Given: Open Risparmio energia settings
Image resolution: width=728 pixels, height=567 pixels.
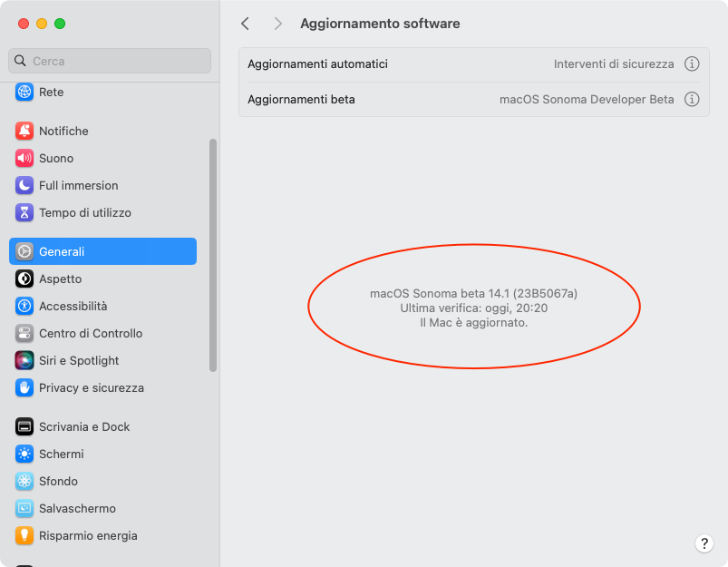Looking at the screenshot, I should [88, 535].
